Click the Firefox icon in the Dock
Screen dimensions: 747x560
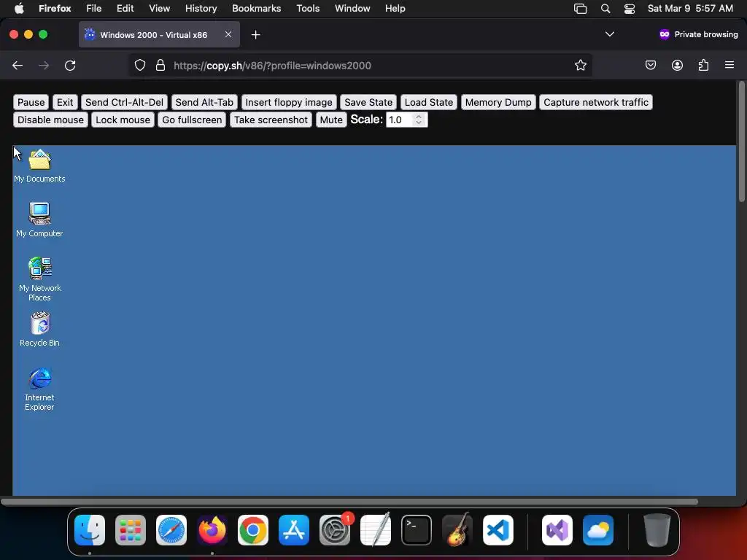[x=212, y=530]
